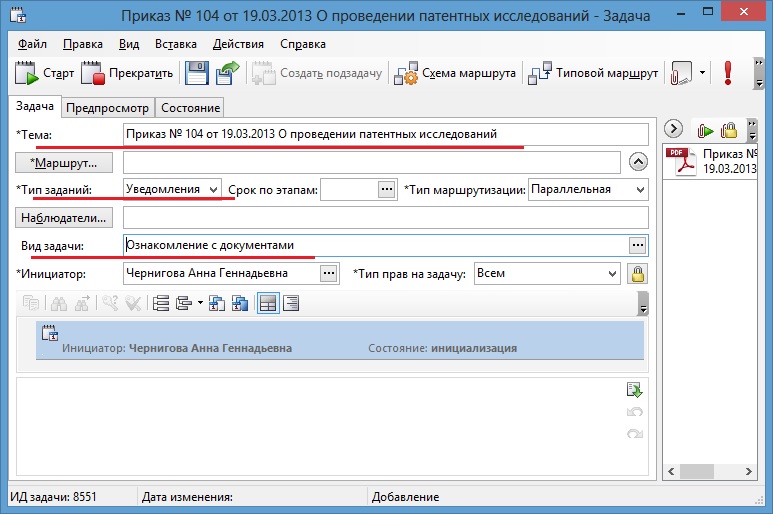Expand the Тип прав на задачу dropdown
Image resolution: width=773 pixels, height=514 pixels.
612,273
